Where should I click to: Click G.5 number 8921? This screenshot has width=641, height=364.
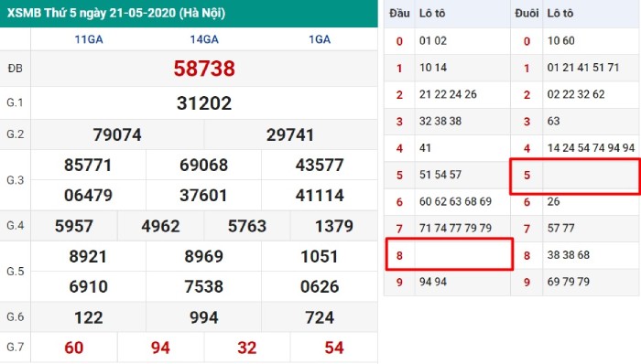(x=88, y=257)
